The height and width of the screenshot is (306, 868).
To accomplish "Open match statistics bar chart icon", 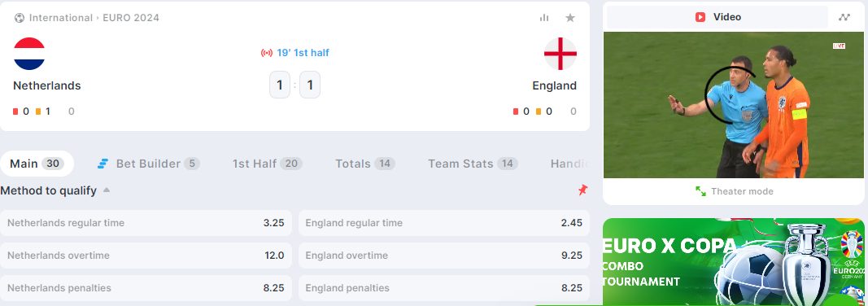I will coord(544,18).
